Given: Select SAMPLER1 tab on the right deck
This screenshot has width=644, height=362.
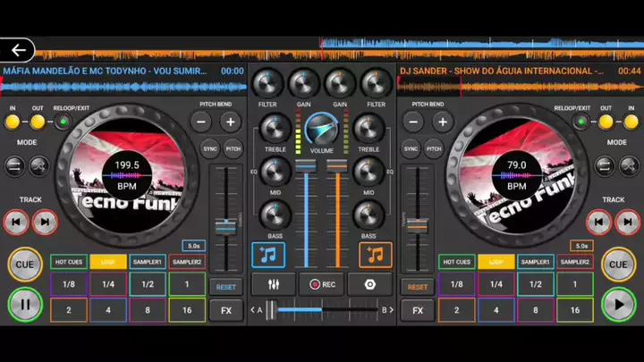Looking at the screenshot, I should coord(536,262).
